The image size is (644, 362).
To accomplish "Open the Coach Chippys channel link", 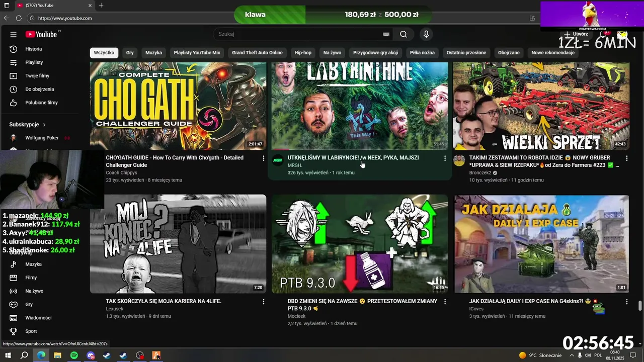I will (x=122, y=172).
